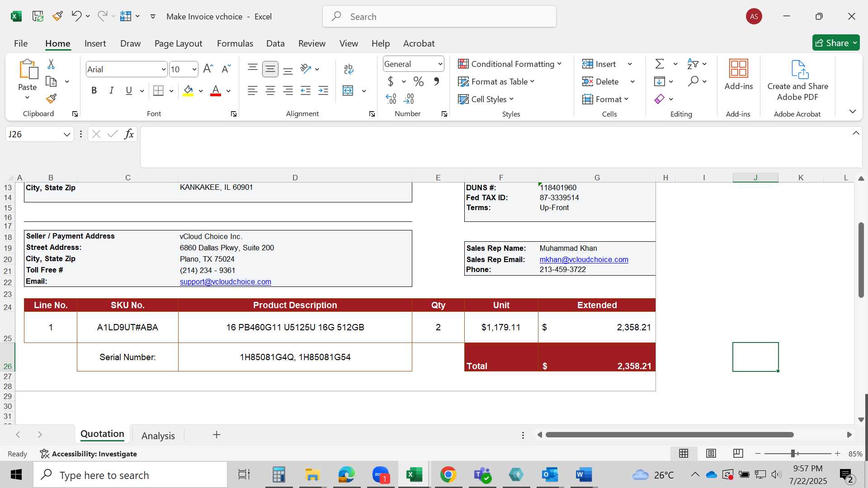Click the Format cells button

click(605, 99)
